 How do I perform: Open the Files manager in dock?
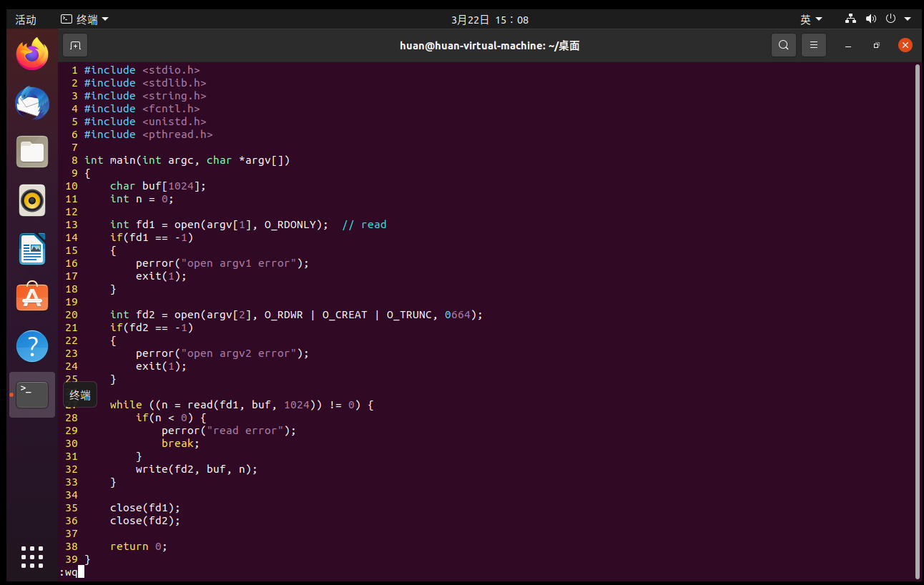pos(32,152)
